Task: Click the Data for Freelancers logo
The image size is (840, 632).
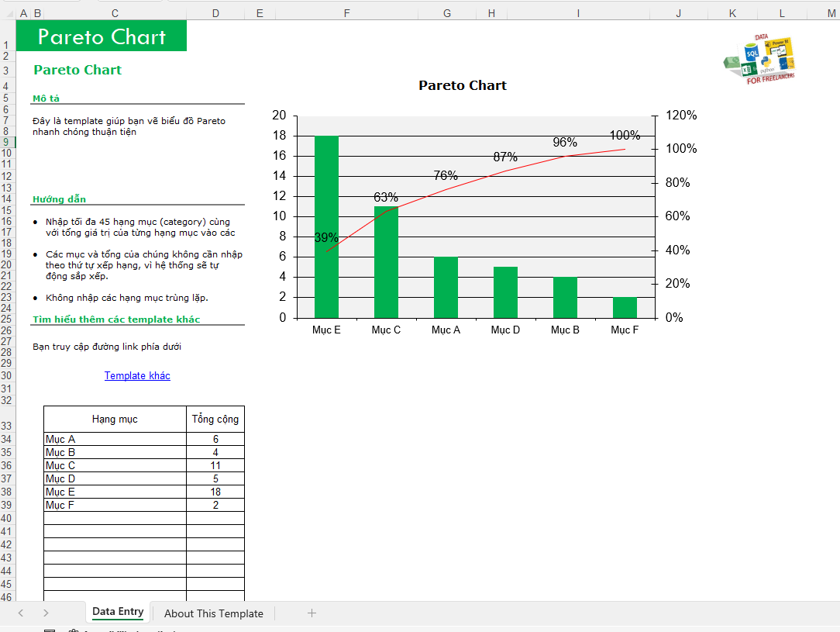Action: [x=760, y=59]
